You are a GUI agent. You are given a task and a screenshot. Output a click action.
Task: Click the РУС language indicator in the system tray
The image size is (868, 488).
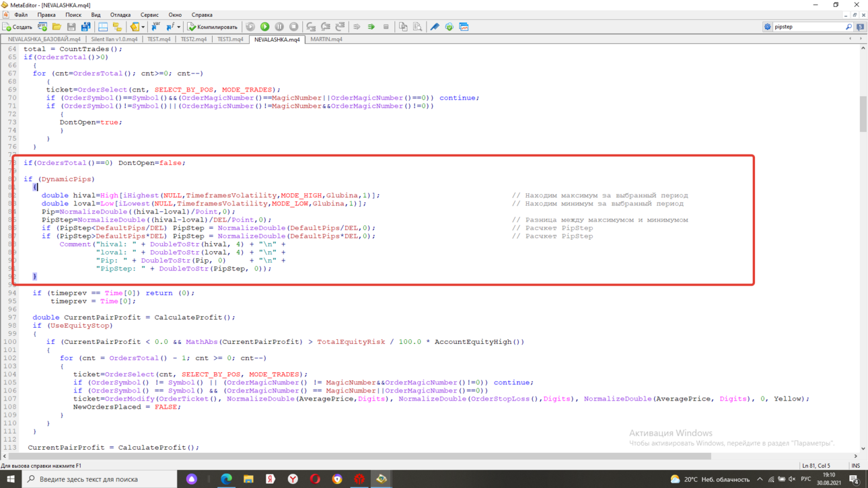point(806,479)
